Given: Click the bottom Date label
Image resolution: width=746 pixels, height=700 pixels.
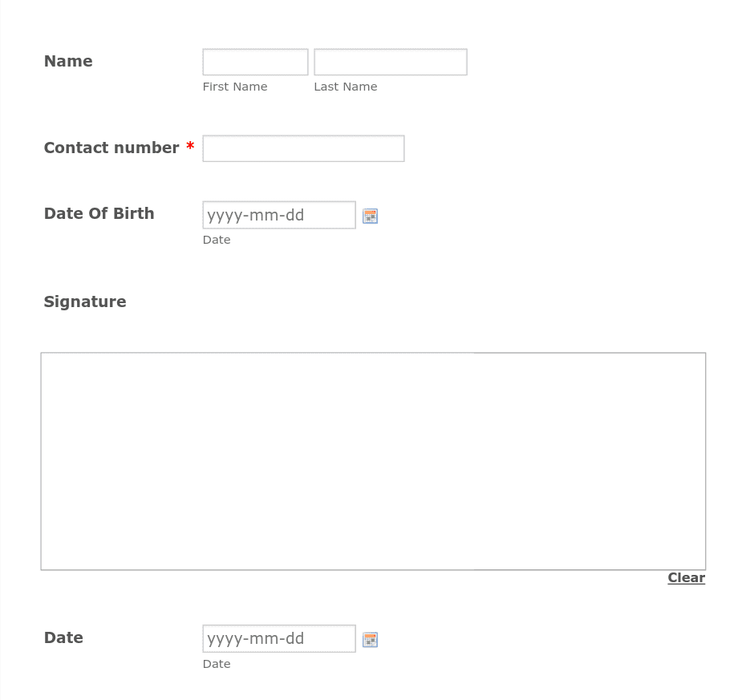Looking at the screenshot, I should 63,637.
